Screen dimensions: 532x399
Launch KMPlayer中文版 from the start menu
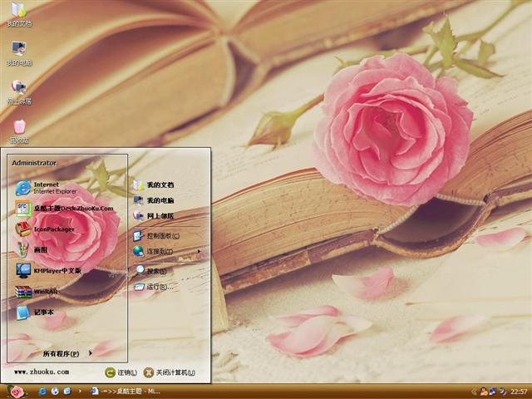pyautogui.click(x=48, y=270)
